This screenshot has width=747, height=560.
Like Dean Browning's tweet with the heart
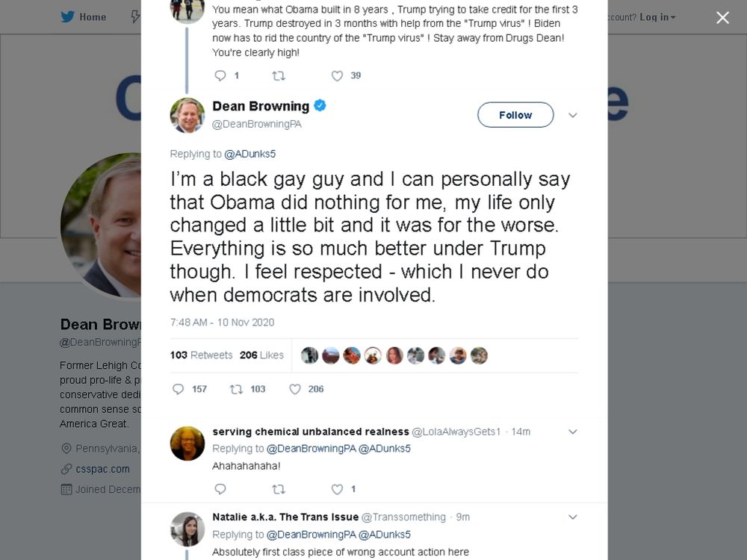pos(294,389)
